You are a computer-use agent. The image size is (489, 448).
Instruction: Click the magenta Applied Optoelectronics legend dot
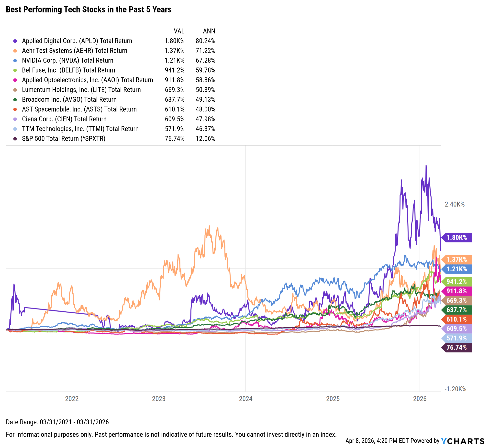[15, 80]
